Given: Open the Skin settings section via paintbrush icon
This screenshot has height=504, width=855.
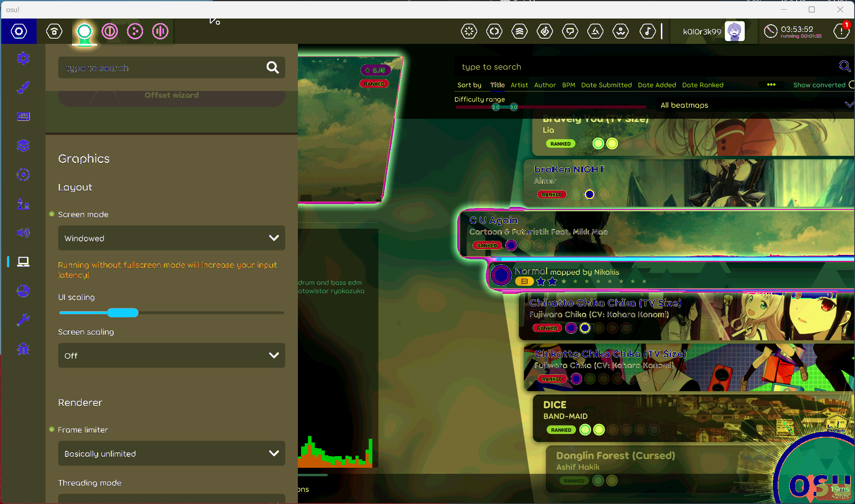Looking at the screenshot, I should (23, 87).
